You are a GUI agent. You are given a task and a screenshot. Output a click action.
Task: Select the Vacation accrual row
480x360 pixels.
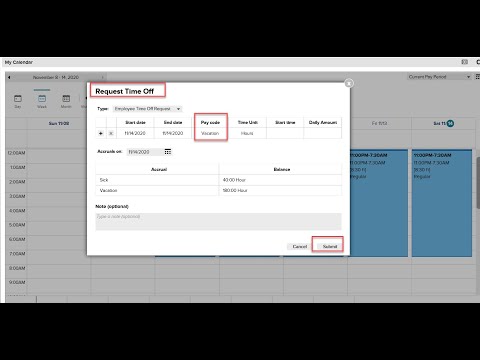(x=218, y=190)
